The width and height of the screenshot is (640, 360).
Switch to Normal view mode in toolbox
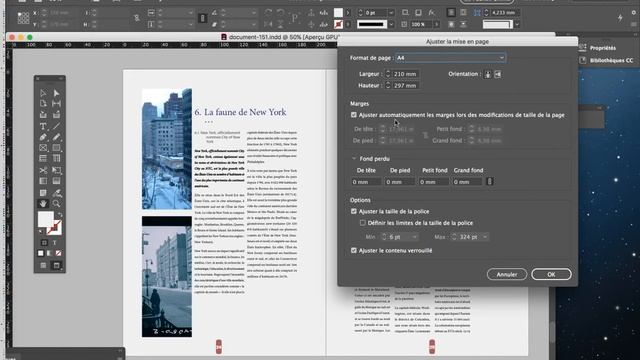pos(43,265)
